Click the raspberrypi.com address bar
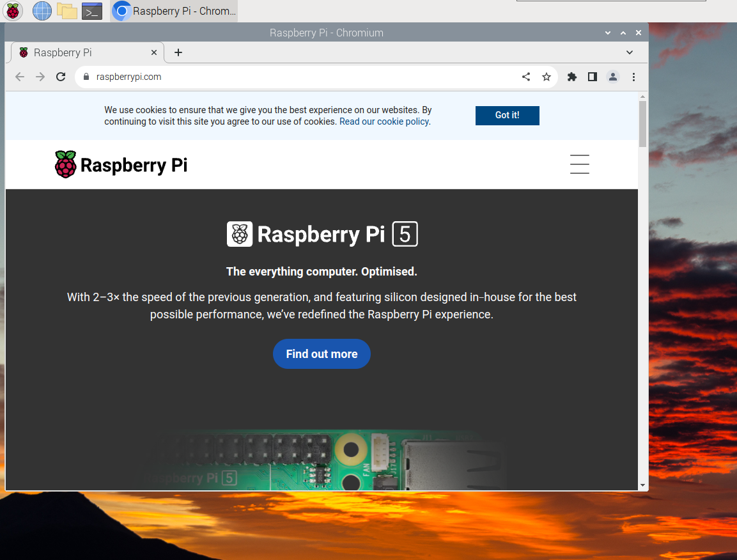737x560 pixels. pyautogui.click(x=301, y=77)
